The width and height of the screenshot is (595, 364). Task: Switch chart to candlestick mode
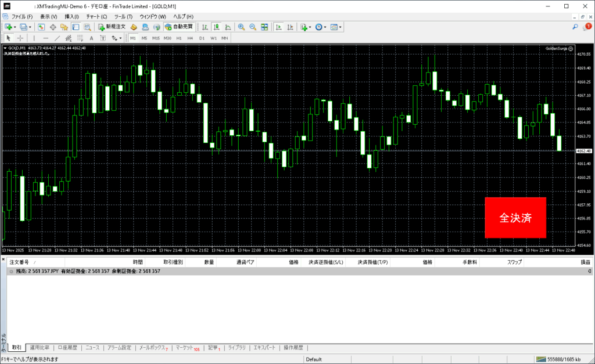click(216, 27)
